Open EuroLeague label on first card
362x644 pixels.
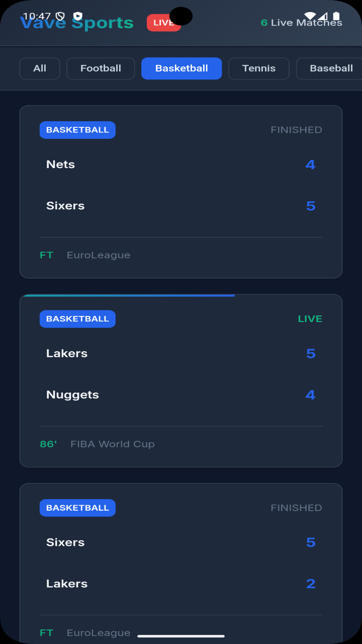(x=99, y=255)
